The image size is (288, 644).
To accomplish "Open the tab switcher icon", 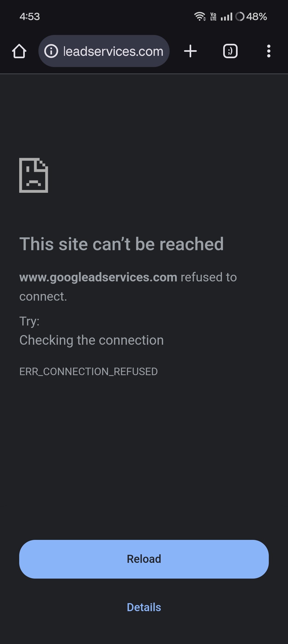I will pos(230,51).
